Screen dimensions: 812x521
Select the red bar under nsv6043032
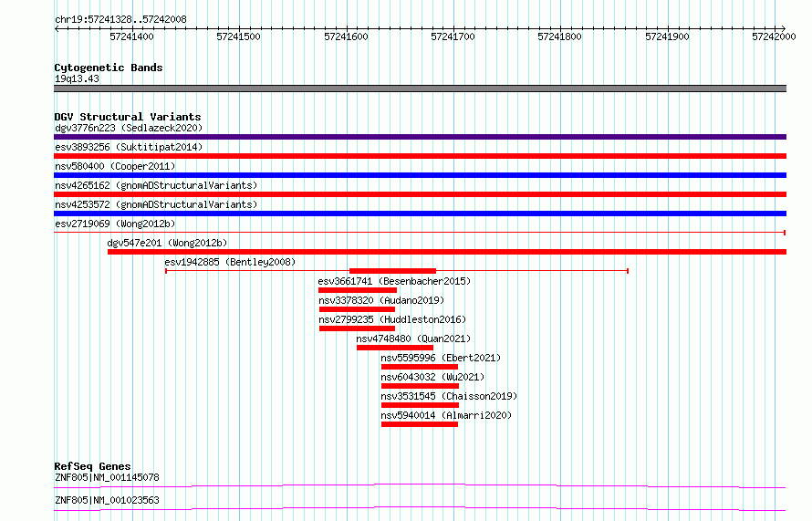click(x=420, y=386)
